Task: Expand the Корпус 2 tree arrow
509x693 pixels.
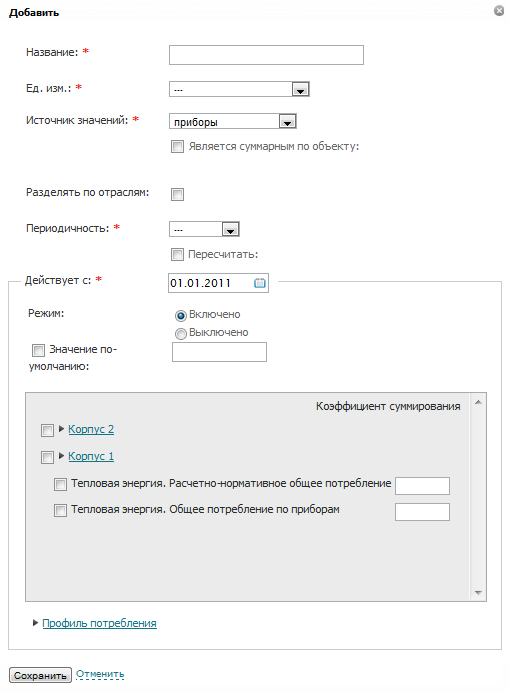Action: click(61, 429)
